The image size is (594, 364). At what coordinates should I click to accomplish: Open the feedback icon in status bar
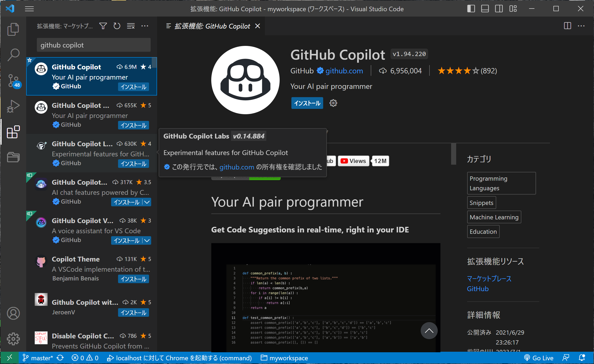[x=566, y=358]
